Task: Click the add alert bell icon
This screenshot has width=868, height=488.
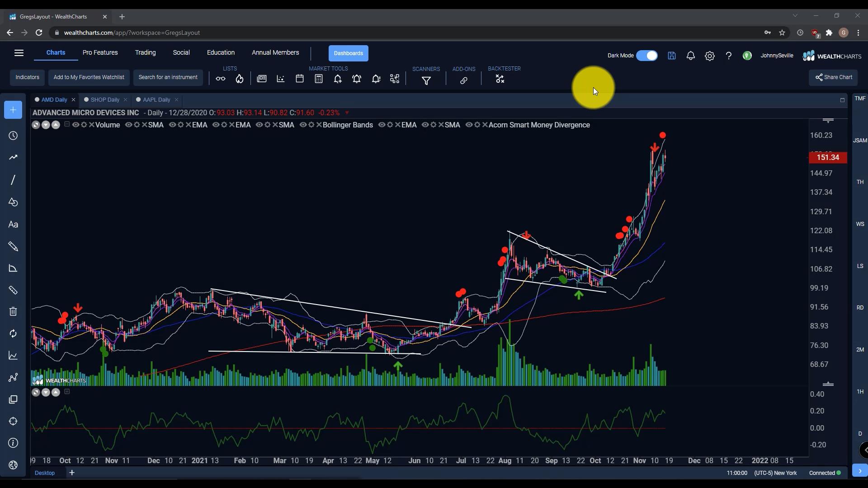Action: tap(338, 79)
